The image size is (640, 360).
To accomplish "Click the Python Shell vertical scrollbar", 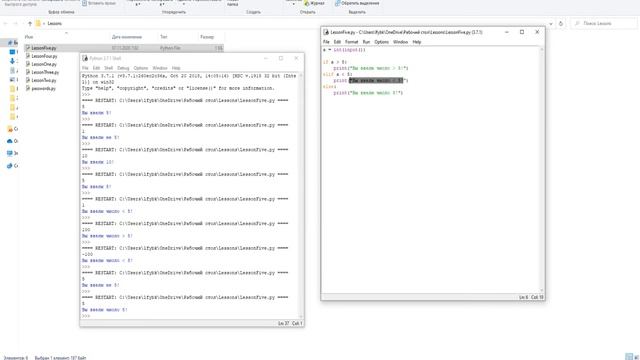I will pyautogui.click(x=302, y=196).
